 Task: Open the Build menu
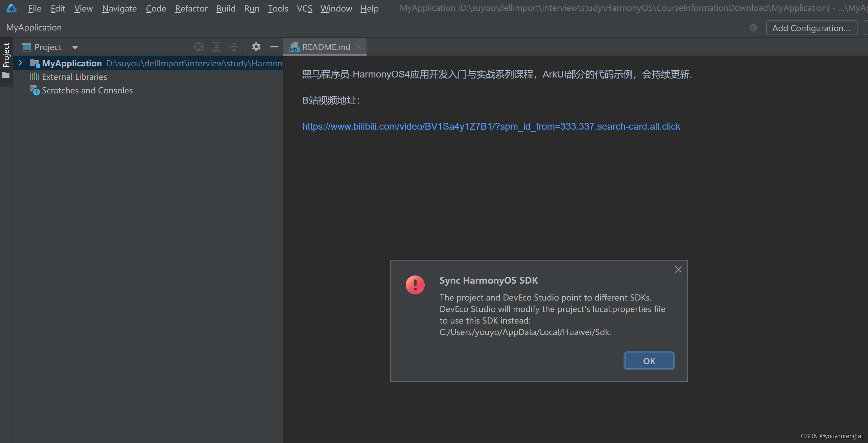(226, 8)
